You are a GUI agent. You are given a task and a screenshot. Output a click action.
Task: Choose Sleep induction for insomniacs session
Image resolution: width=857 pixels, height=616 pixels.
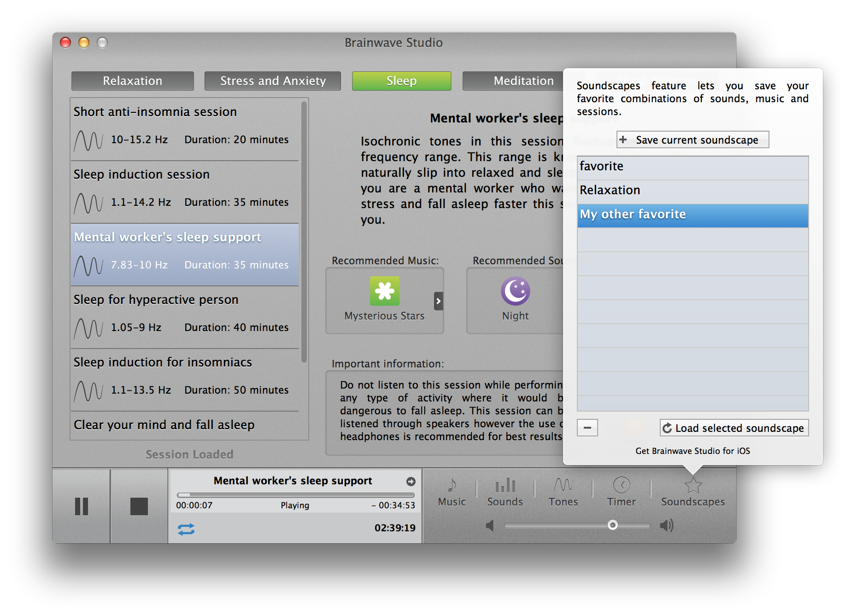coord(184,380)
